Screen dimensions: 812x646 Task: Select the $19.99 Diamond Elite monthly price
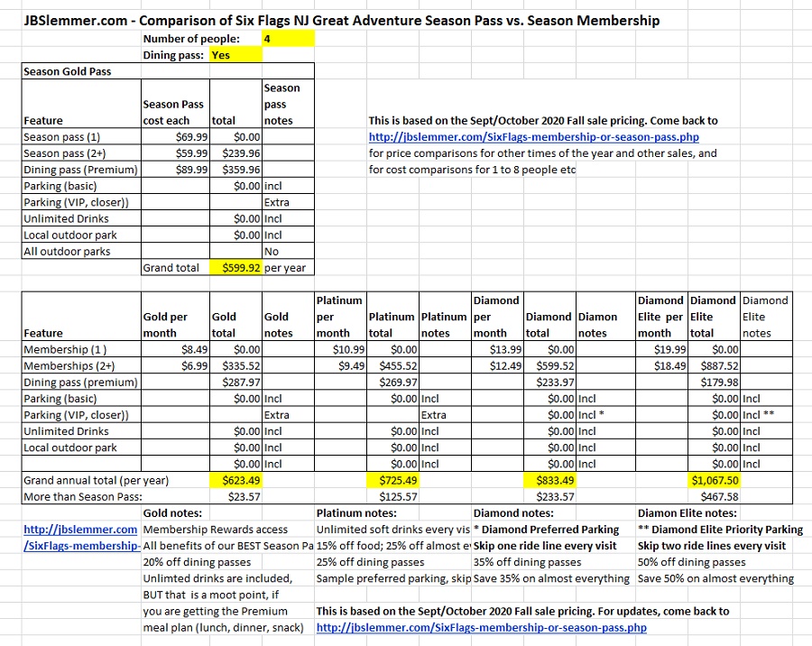[x=662, y=350]
